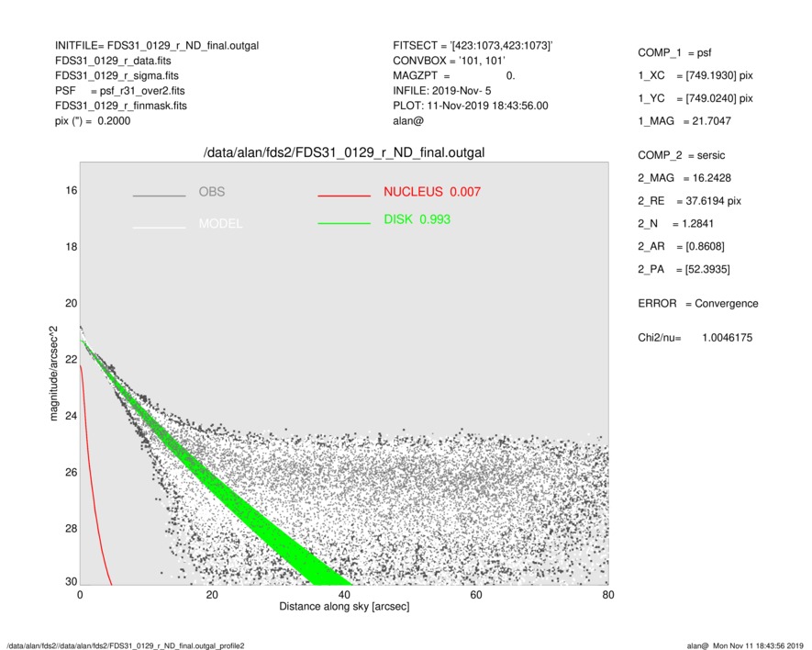
Task: Click the green DISK legend line
Action: (x=344, y=223)
